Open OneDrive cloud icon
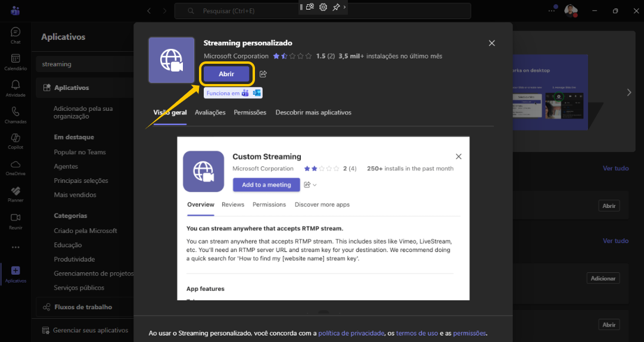 [x=15, y=168]
